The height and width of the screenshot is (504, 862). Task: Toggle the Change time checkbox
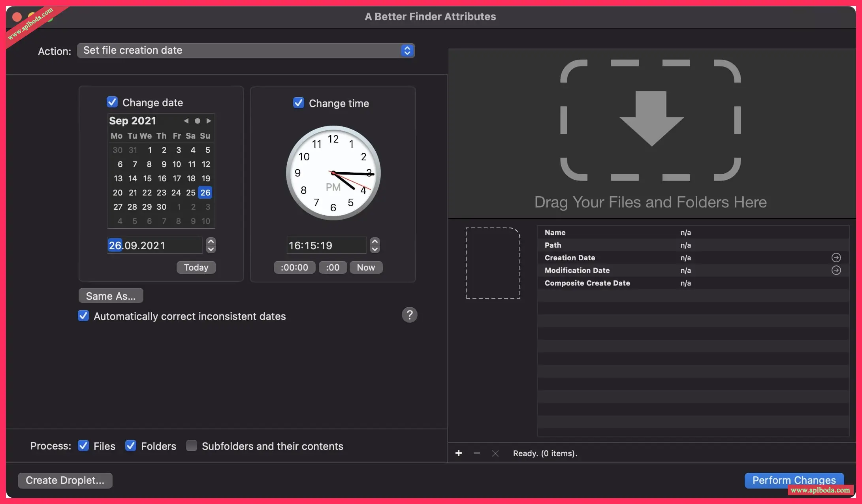pyautogui.click(x=299, y=103)
